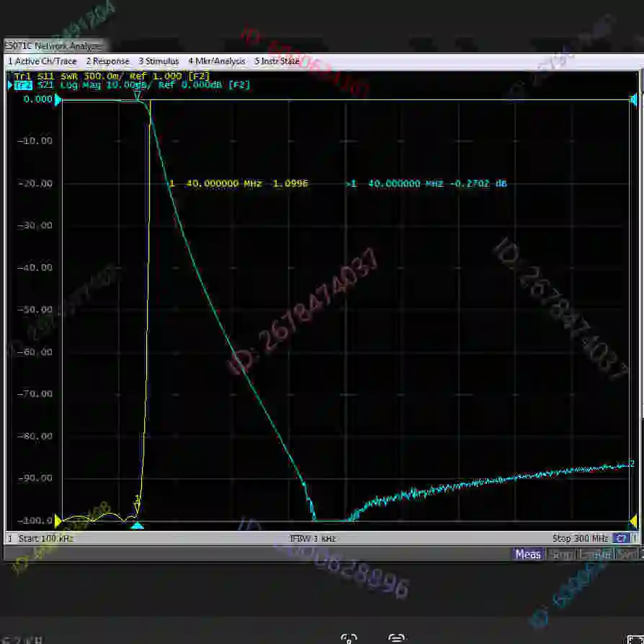
Task: Select the Tr1 S11 SWR trace header
Action: [x=112, y=76]
